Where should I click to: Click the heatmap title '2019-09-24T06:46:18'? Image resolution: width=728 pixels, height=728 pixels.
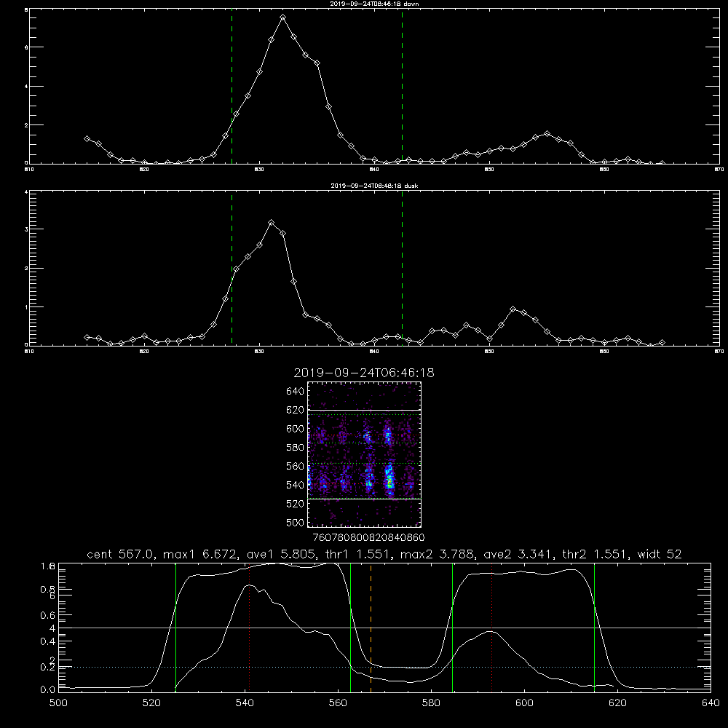pos(364,373)
